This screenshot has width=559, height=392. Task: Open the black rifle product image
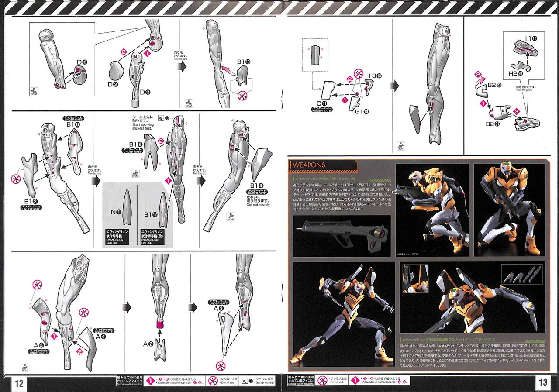tap(342, 236)
